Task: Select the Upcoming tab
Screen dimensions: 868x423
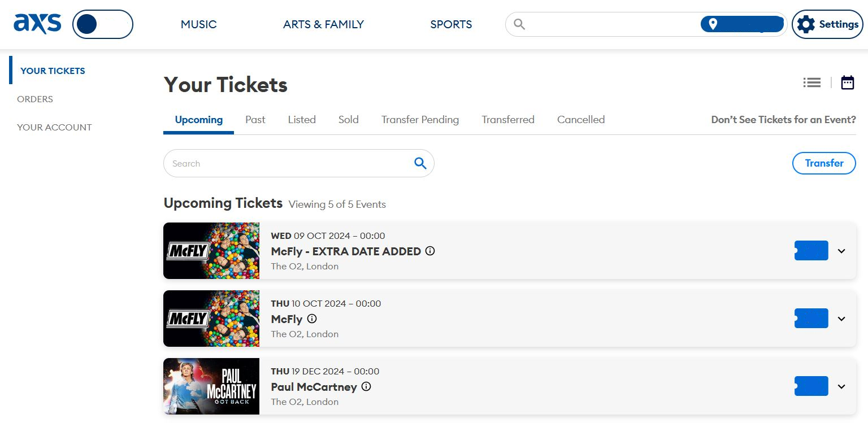Action: [x=198, y=120]
